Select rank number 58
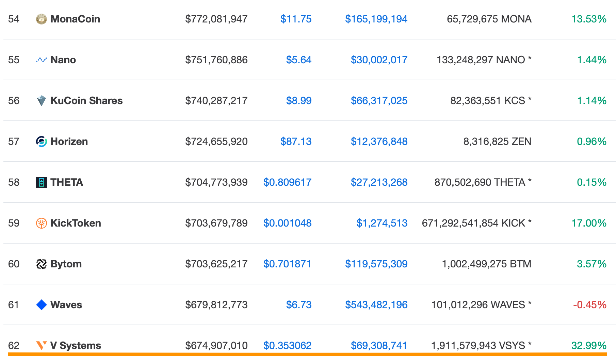 pos(14,182)
